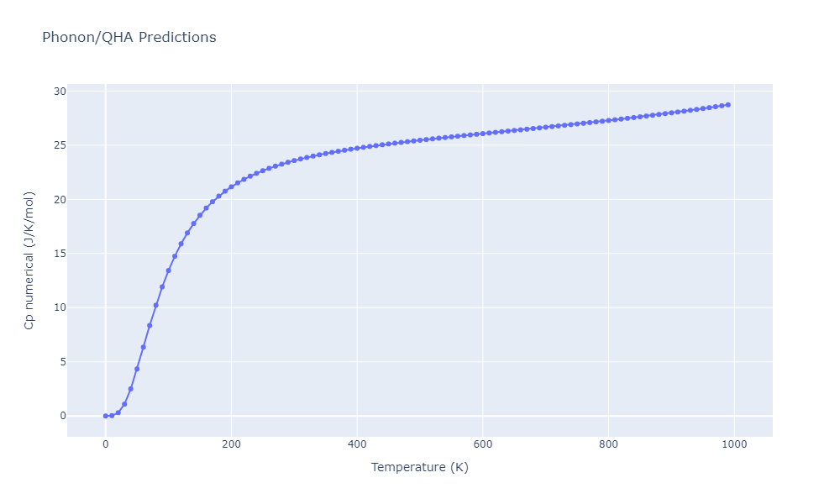Screen dimensions: 840x504
Task: Click the last data point near 990 K
Action: [x=727, y=105]
